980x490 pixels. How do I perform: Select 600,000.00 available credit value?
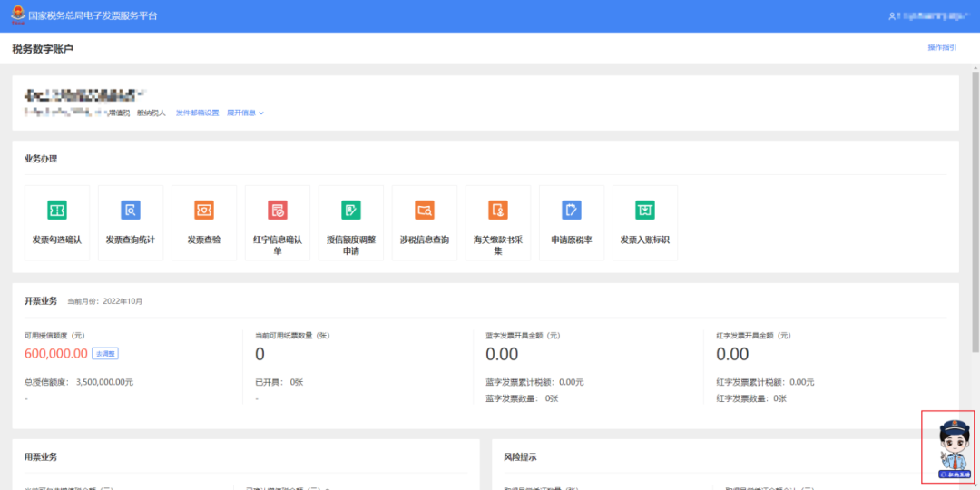tap(56, 354)
